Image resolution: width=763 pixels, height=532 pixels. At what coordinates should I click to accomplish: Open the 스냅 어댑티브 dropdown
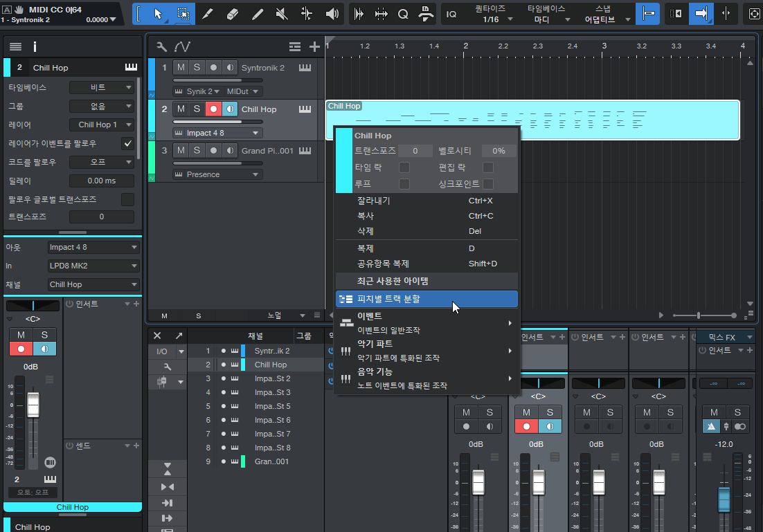click(605, 14)
